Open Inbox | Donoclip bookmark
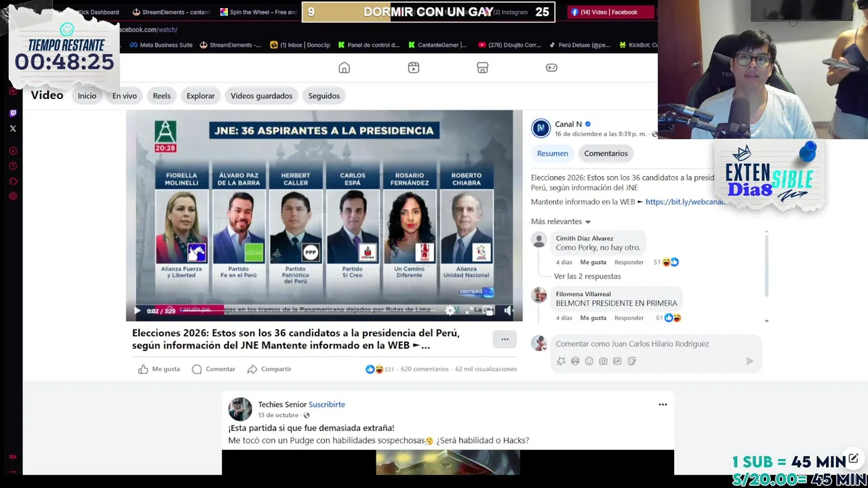This screenshot has height=488, width=868. 300,45
